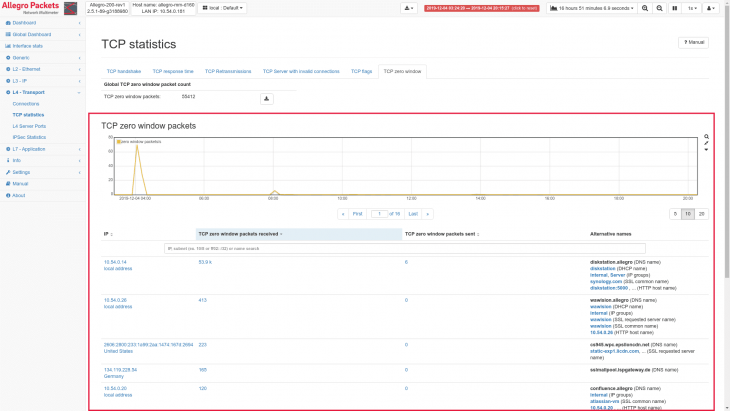Viewport: 730px width, 411px height.
Task: Toggle the zero window packets legend entry
Action: click(x=138, y=141)
